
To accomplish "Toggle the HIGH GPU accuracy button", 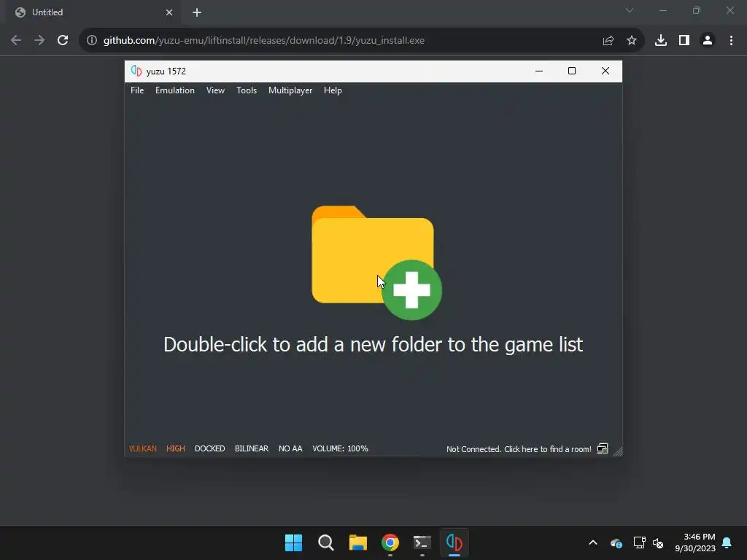I will (x=175, y=448).
